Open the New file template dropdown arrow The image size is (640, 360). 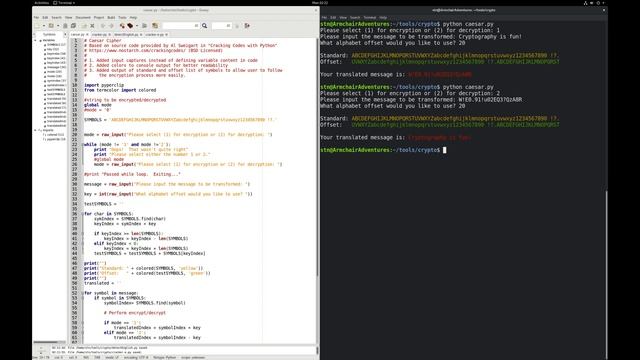[44, 26]
